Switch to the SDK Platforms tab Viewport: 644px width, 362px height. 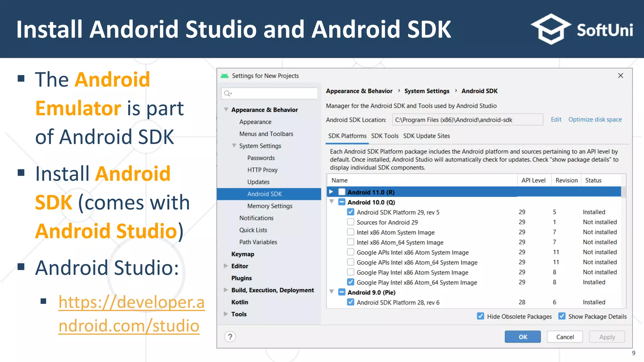[347, 136]
